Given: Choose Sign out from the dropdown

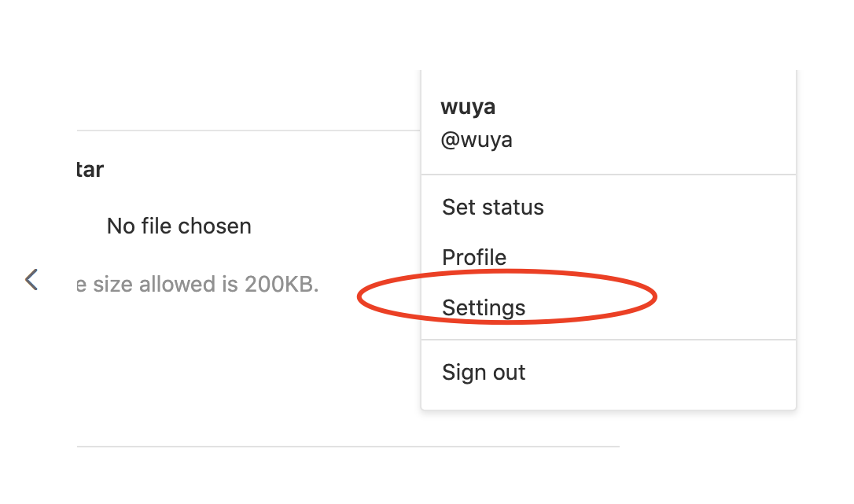Looking at the screenshot, I should (484, 372).
